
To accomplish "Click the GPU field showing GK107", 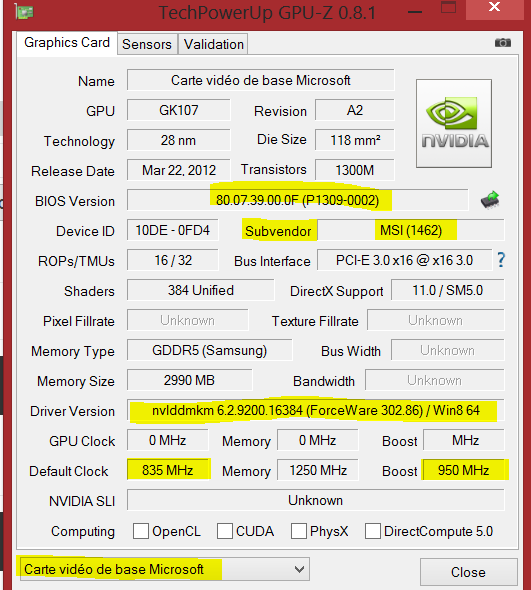I will (178, 110).
